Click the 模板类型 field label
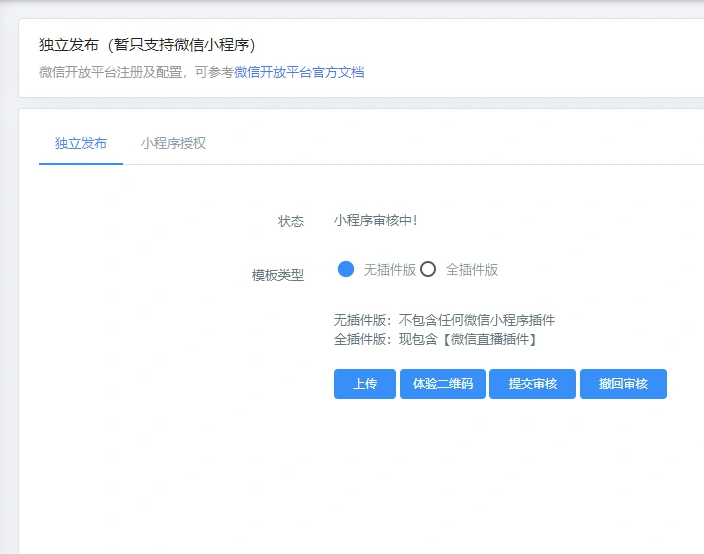Image resolution: width=704 pixels, height=554 pixels. tap(278, 275)
